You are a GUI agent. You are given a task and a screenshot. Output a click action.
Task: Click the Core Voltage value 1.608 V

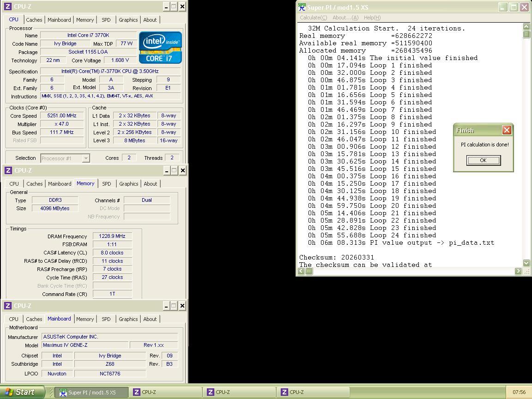tap(120, 60)
